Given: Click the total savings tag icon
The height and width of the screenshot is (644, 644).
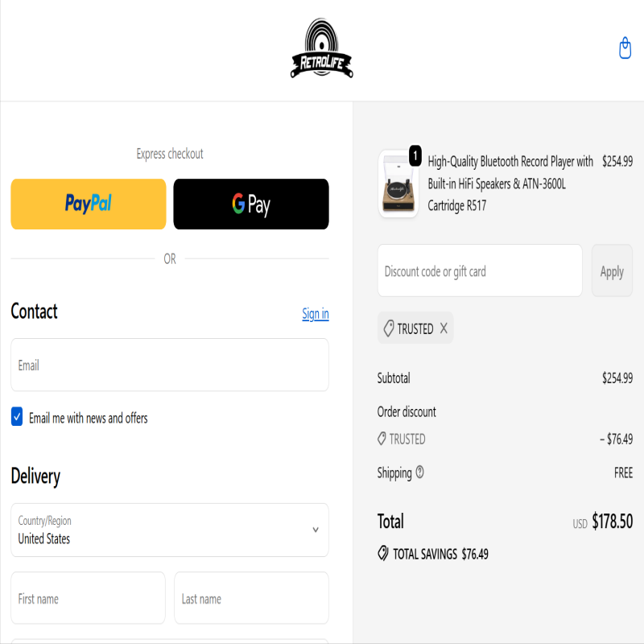Looking at the screenshot, I should point(383,553).
